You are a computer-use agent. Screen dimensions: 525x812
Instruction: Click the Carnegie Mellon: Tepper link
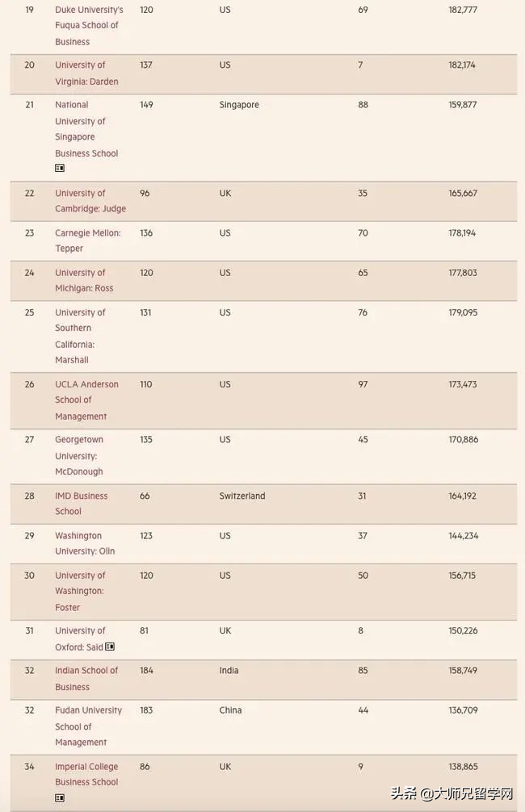click(87, 241)
